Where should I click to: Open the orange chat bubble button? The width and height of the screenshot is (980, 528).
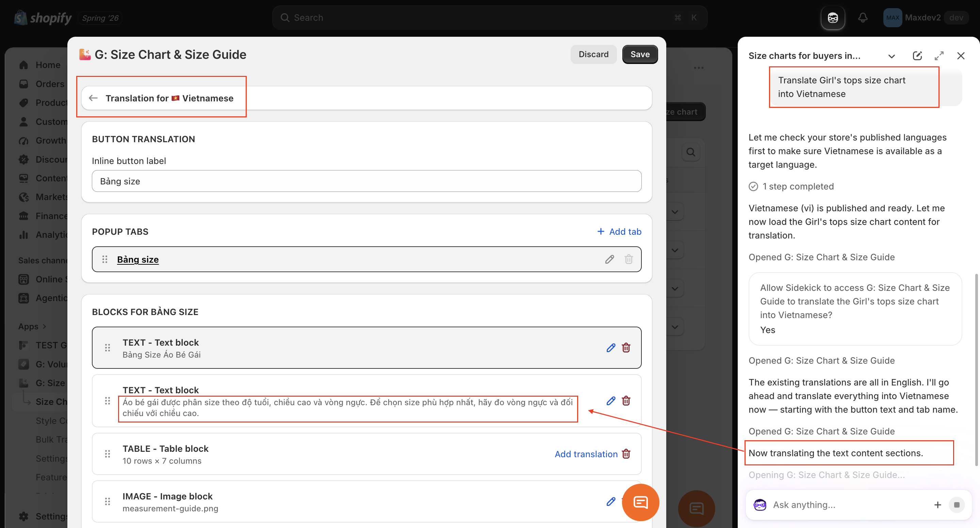[641, 502]
